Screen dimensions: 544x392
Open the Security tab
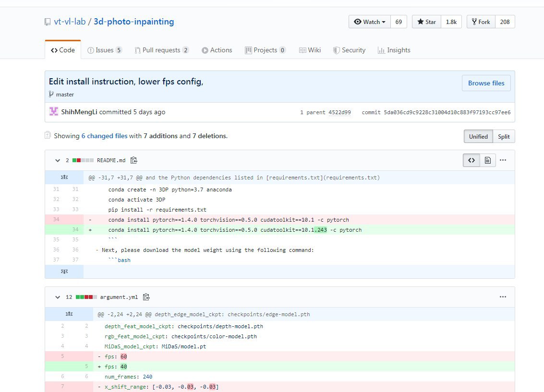click(350, 50)
